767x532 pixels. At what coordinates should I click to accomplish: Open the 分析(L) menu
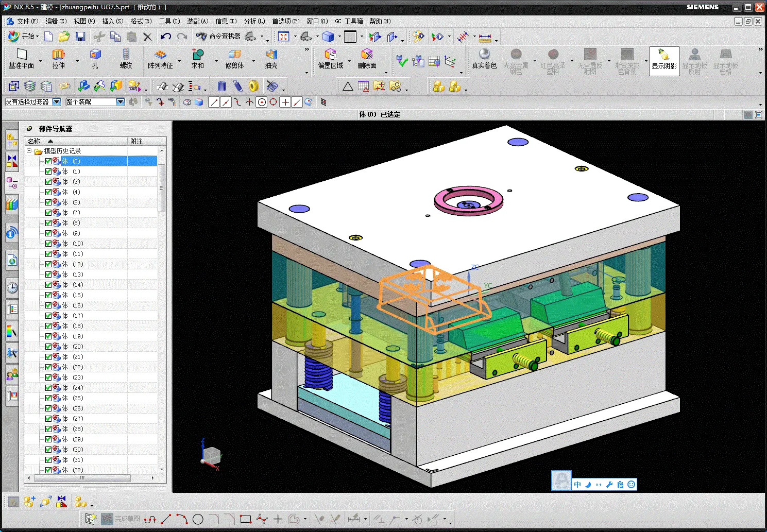point(254,21)
